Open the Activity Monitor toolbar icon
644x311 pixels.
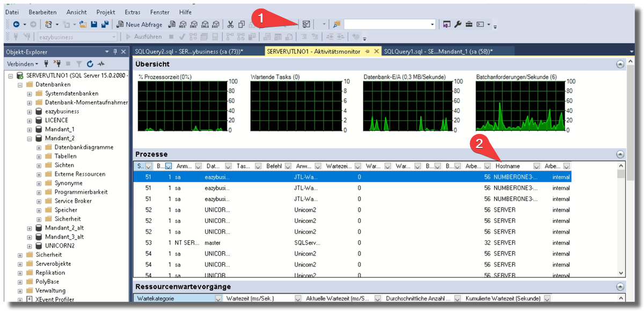(305, 24)
